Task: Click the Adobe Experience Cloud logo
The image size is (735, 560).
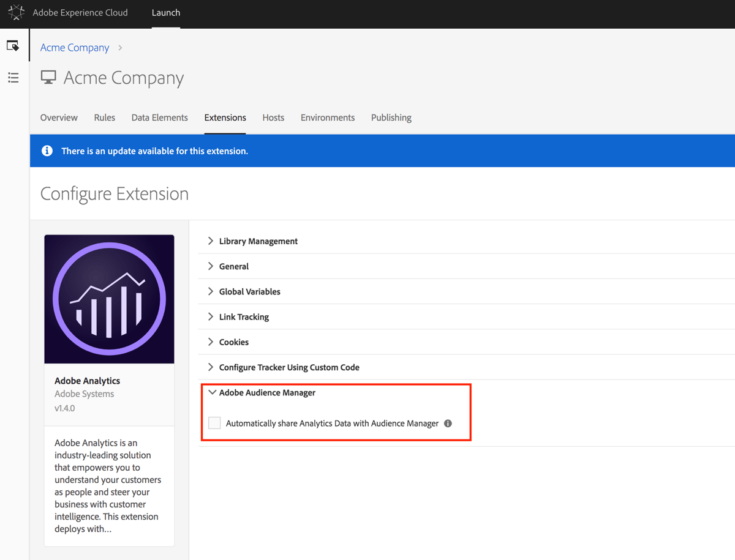Action: point(16,13)
